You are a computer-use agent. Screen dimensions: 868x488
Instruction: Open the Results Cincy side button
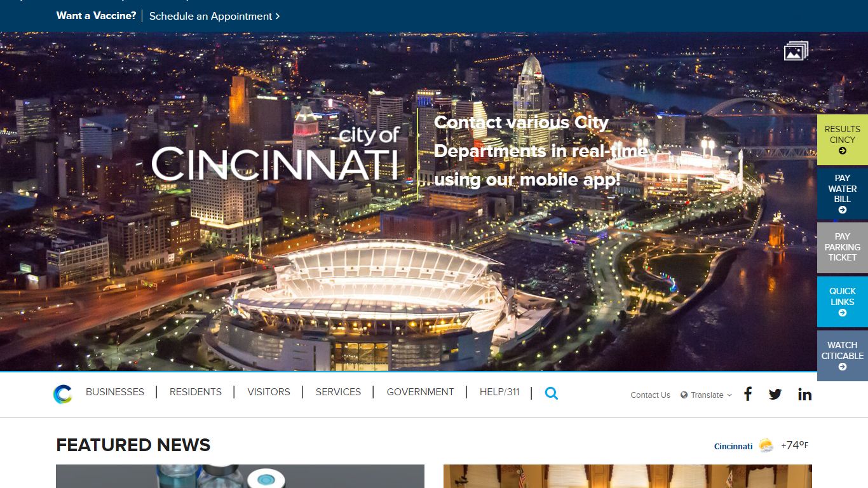click(x=843, y=140)
